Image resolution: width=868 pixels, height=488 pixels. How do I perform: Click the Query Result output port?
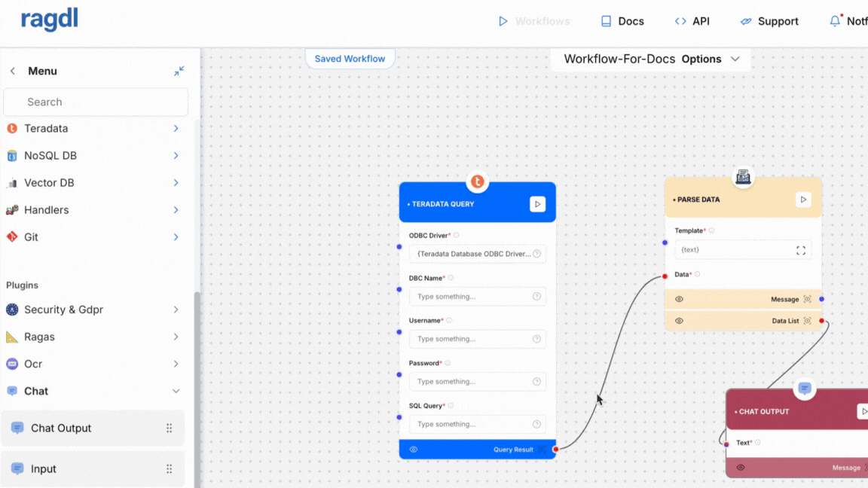(x=556, y=450)
